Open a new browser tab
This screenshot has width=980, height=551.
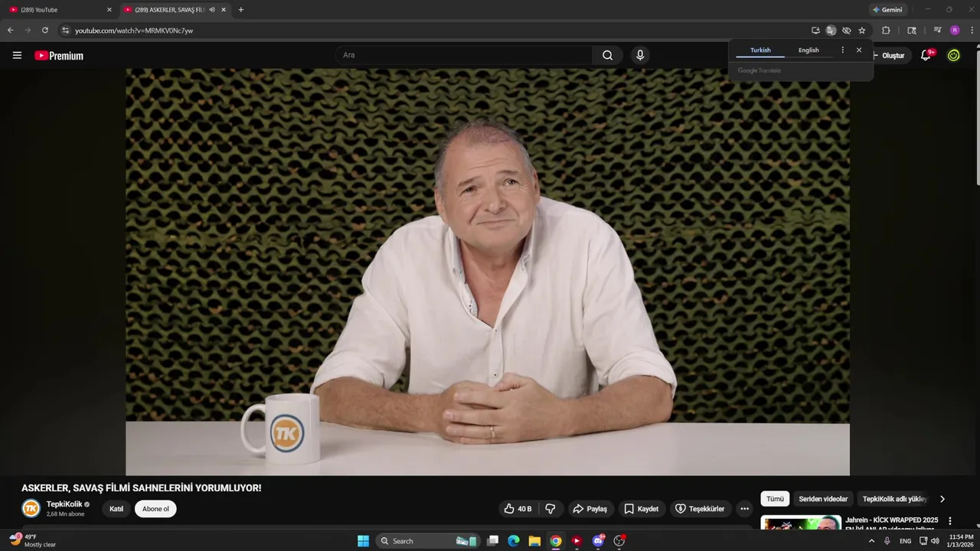click(x=240, y=10)
